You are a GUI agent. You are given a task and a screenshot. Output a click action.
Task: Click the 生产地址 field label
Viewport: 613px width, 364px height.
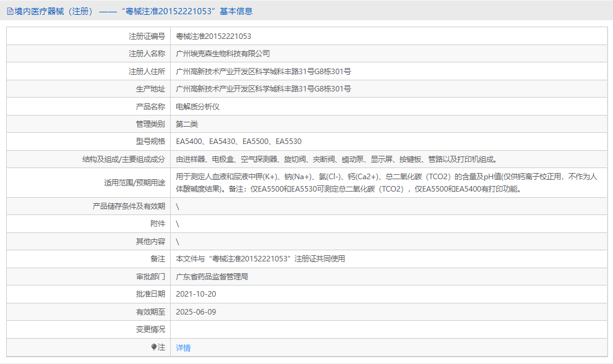[147, 88]
